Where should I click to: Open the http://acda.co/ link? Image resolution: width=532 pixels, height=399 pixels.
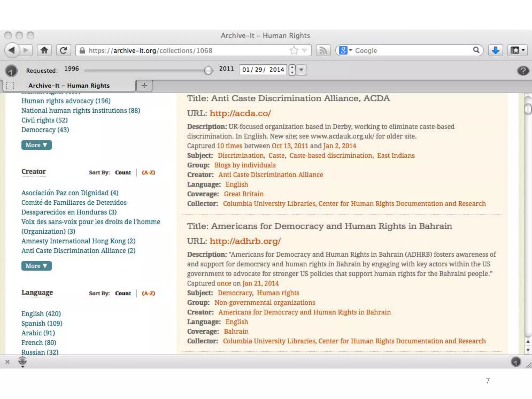tap(240, 113)
